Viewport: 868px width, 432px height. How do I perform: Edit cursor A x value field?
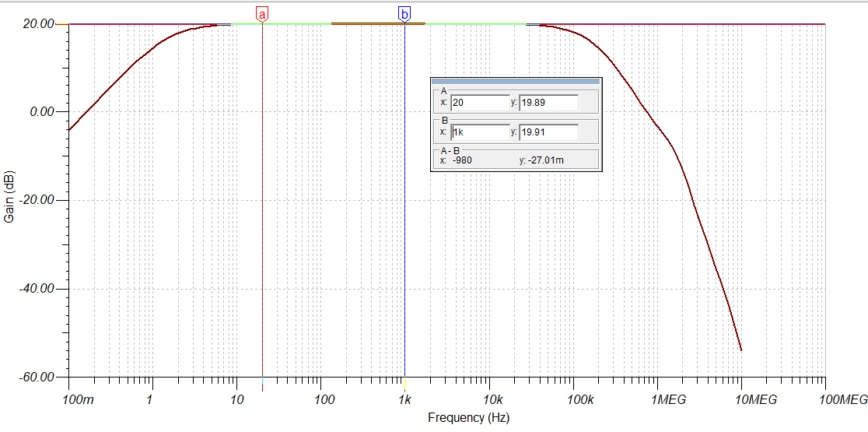[480, 103]
